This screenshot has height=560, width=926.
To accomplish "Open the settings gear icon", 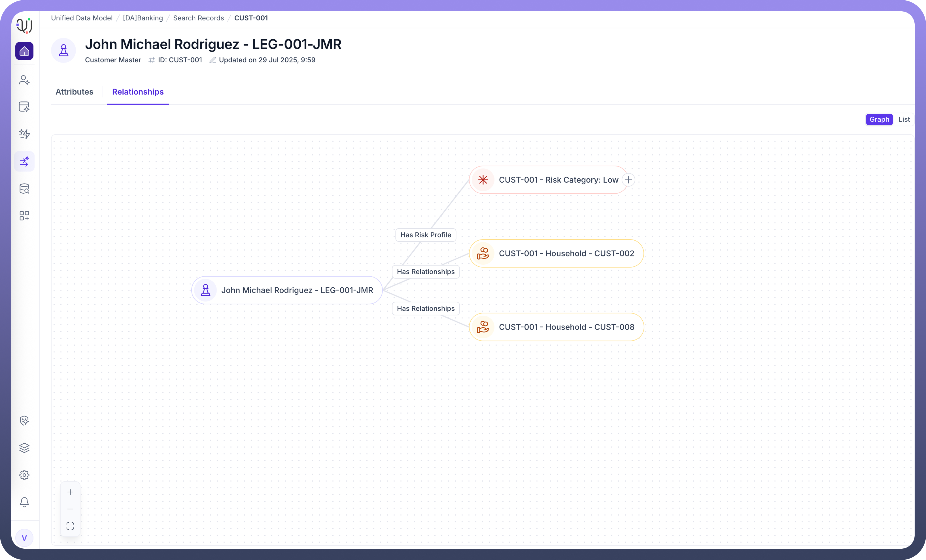I will [24, 475].
